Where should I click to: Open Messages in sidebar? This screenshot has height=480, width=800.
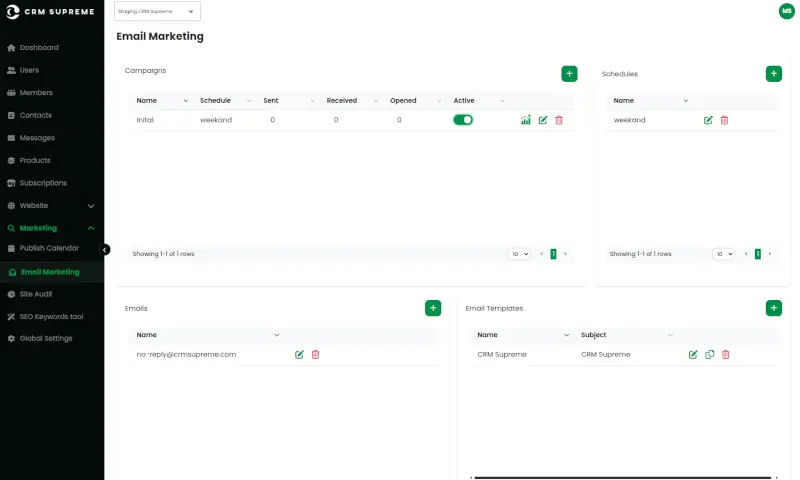coord(31,138)
